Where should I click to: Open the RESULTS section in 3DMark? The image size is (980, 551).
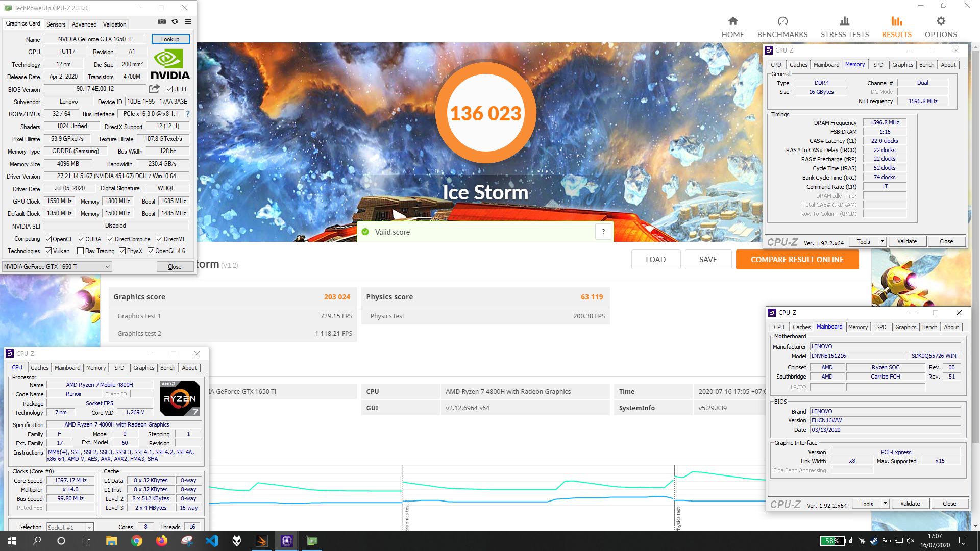(896, 27)
